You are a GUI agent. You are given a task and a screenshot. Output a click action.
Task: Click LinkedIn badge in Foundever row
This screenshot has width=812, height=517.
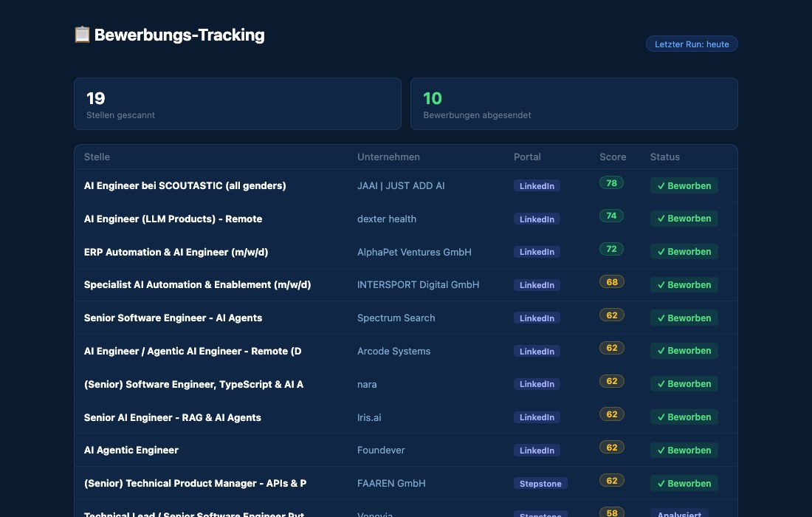pos(537,451)
